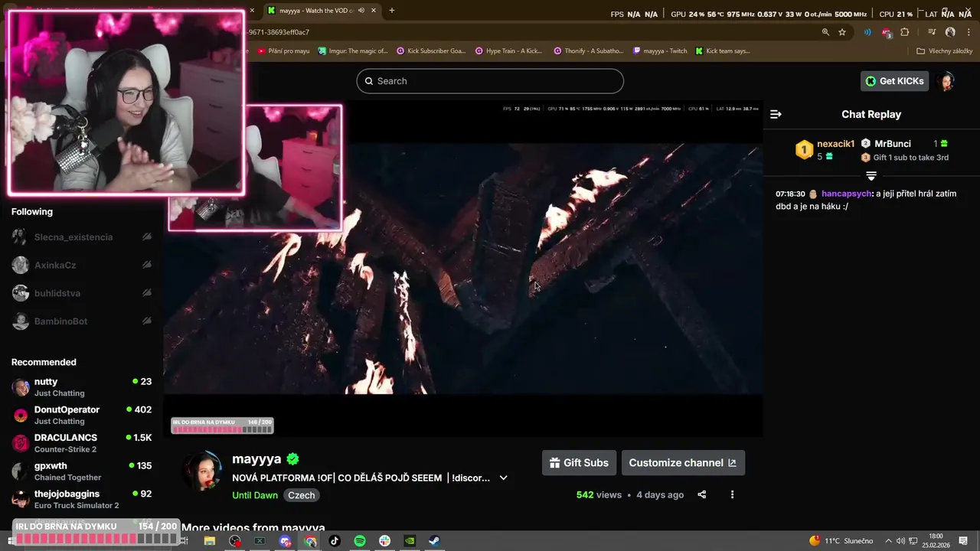This screenshot has width=980, height=551.
Task: Click the weather 11°C Slunečno widget
Action: pos(841,541)
